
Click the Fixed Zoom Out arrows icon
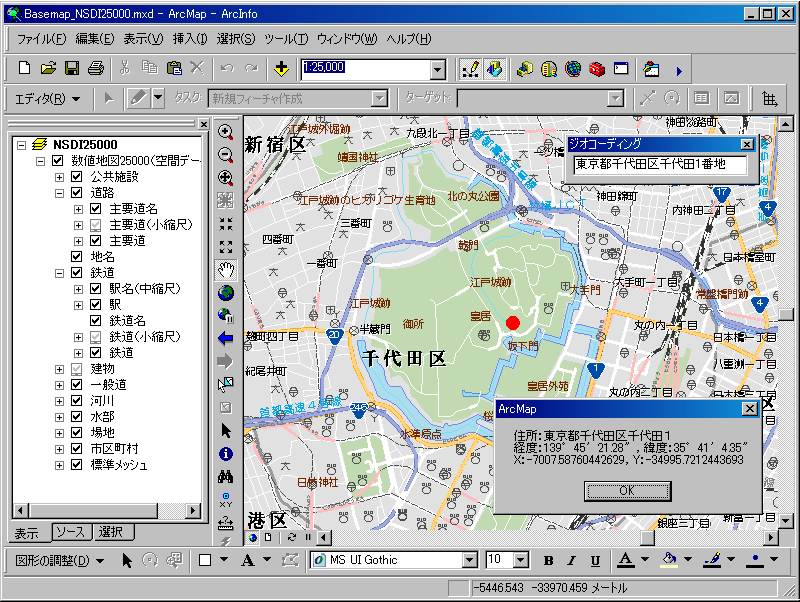pyautogui.click(x=226, y=247)
